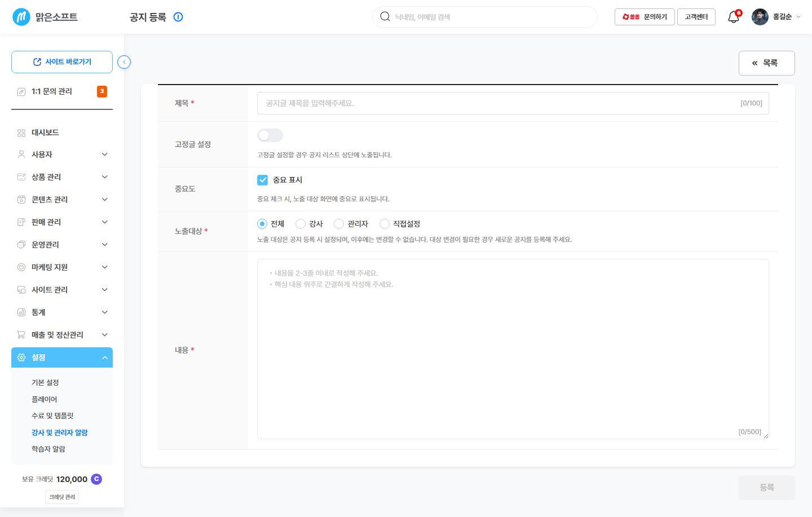
Task: Expand the 판매 관리 chevron
Action: point(104,222)
